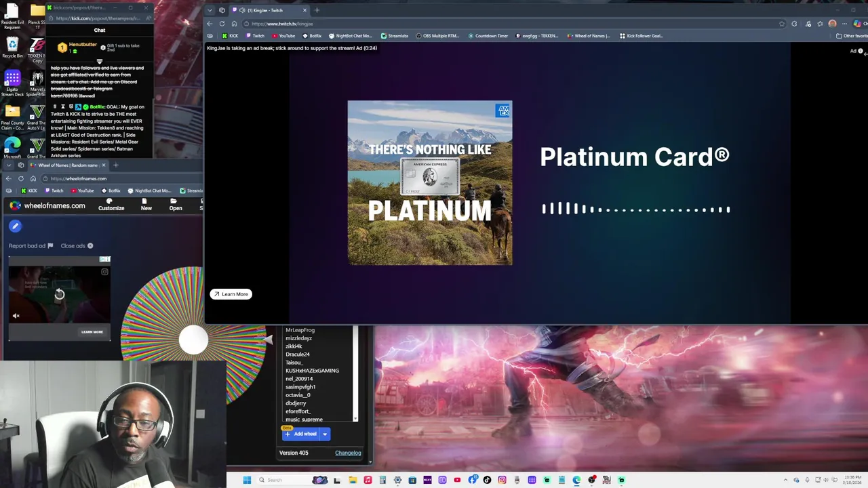Click New on the Wheel of Names toolbar
Viewport: 868px width, 488px height.
[146, 205]
